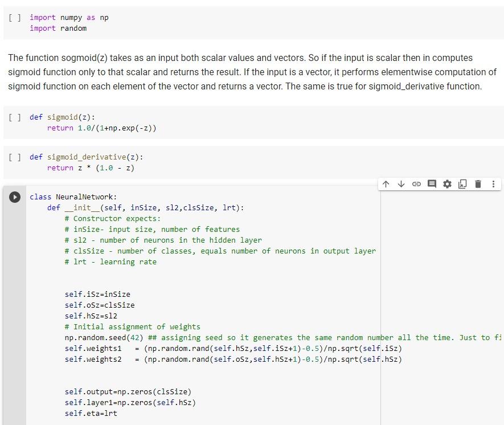
Task: Mirror the cell in a tab
Action: (462, 184)
